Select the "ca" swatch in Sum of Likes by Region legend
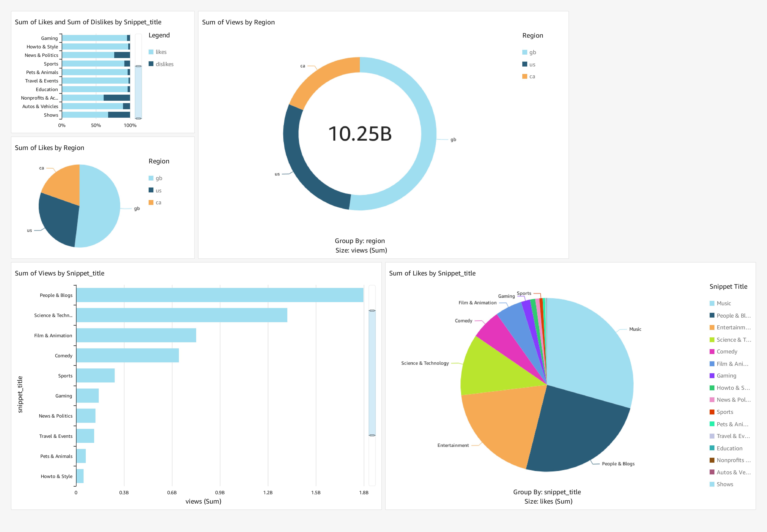The width and height of the screenshot is (767, 532). tap(151, 202)
